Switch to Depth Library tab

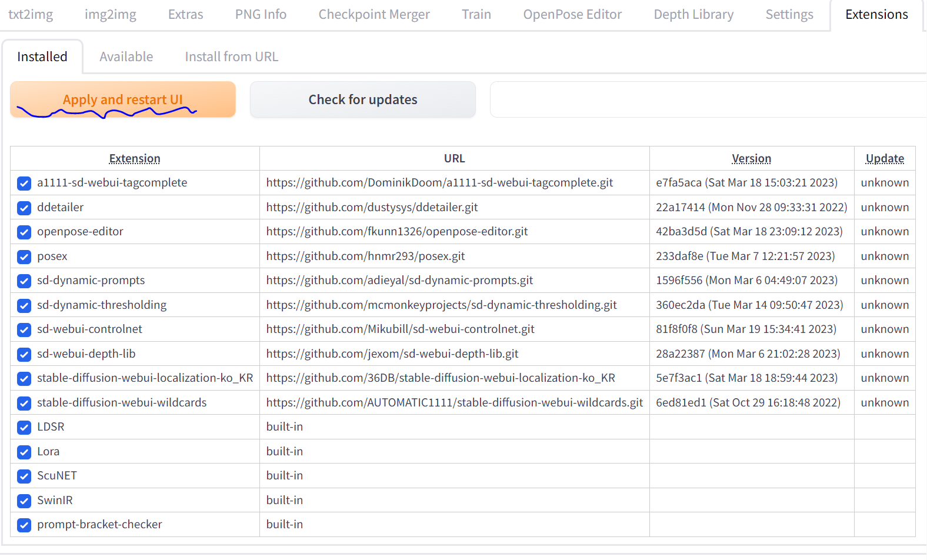693,15
